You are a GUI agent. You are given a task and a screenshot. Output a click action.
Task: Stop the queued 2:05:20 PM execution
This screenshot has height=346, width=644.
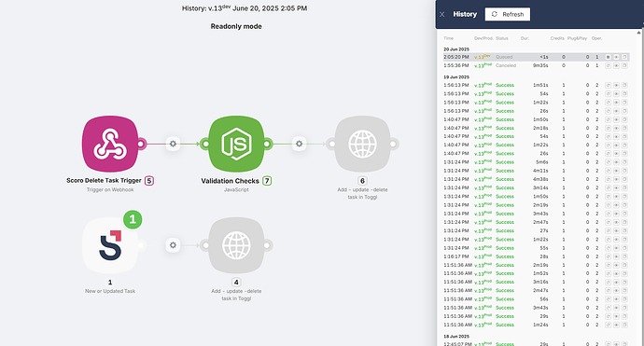pos(608,57)
